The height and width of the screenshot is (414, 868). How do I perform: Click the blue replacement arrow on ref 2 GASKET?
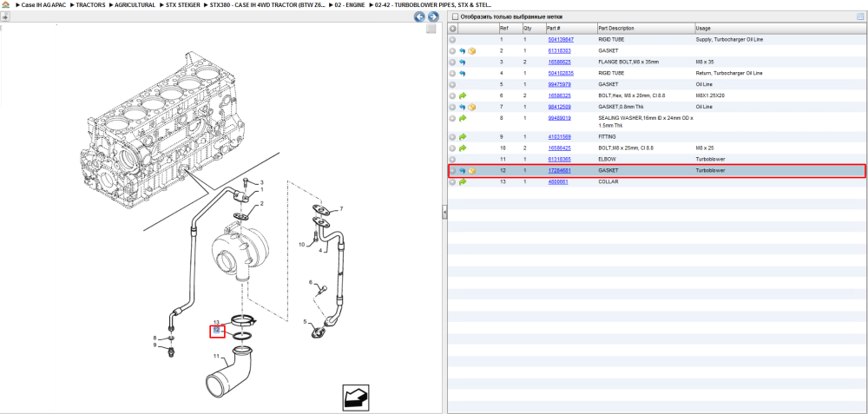463,51
